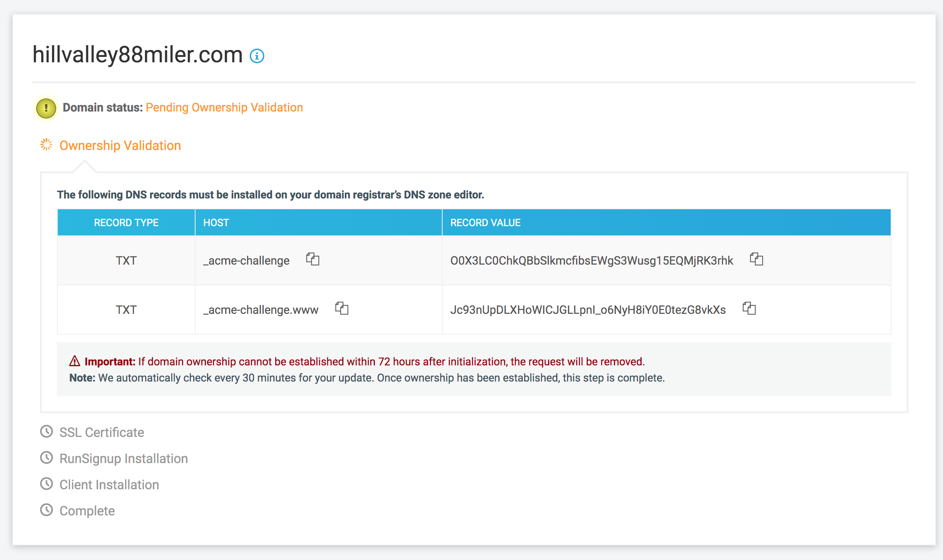
Task: Open the Complete step
Action: click(x=87, y=511)
